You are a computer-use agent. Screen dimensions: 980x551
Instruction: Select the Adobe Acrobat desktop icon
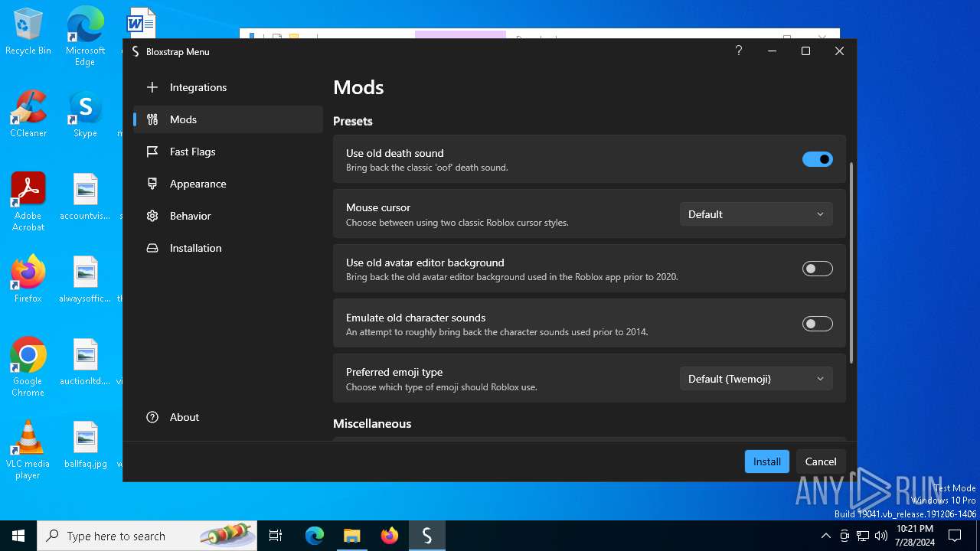pyautogui.click(x=28, y=201)
